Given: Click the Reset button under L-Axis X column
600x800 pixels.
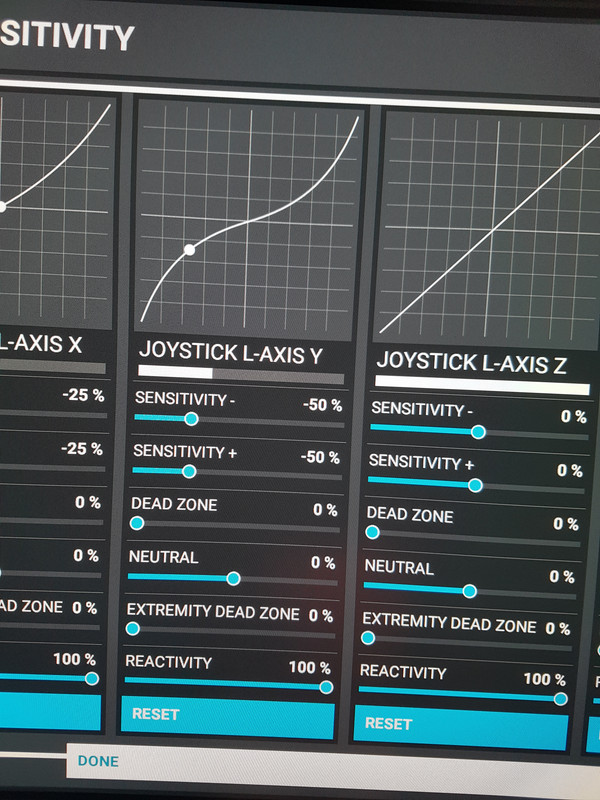Looking at the screenshot, I should [49, 711].
